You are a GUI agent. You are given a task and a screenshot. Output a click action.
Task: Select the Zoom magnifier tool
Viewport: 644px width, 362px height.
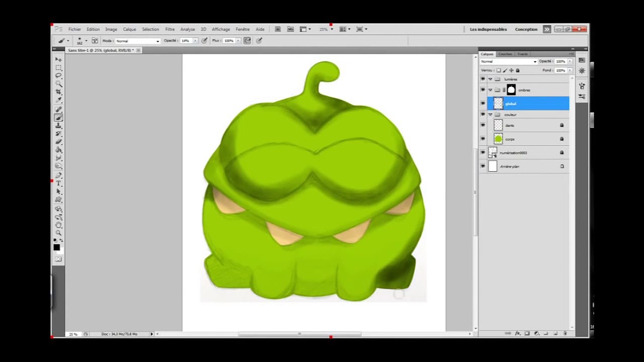click(58, 233)
